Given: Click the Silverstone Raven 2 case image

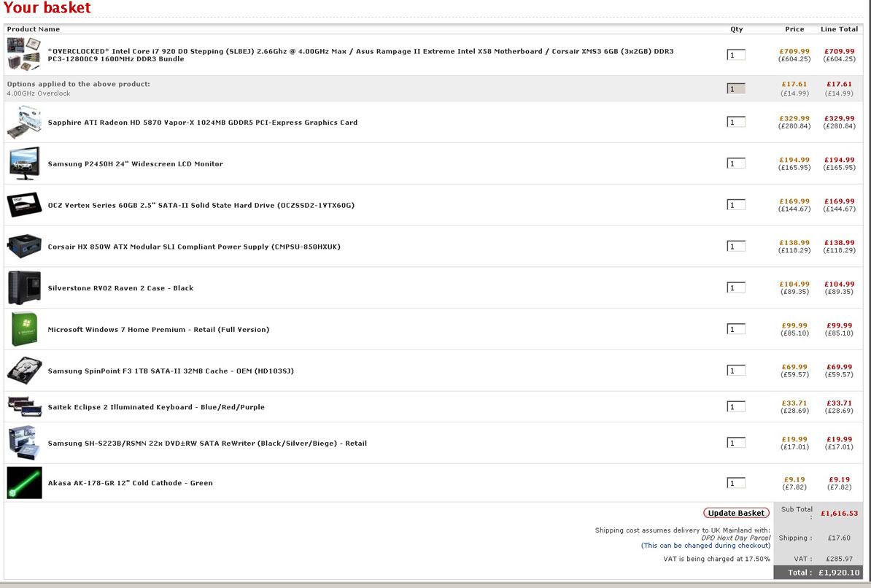Looking at the screenshot, I should tap(24, 287).
